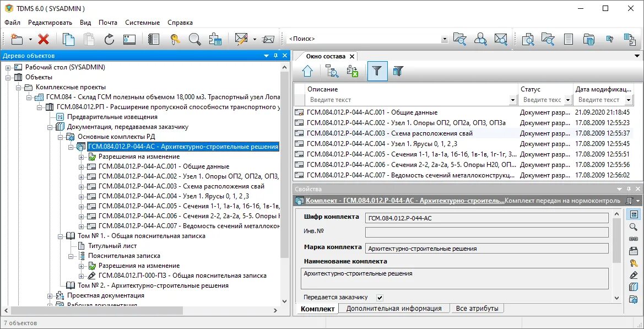Click the Комплект ГСМ.084.012.Р-044-АС header link
This screenshot has width=644, height=329.
click(x=405, y=201)
